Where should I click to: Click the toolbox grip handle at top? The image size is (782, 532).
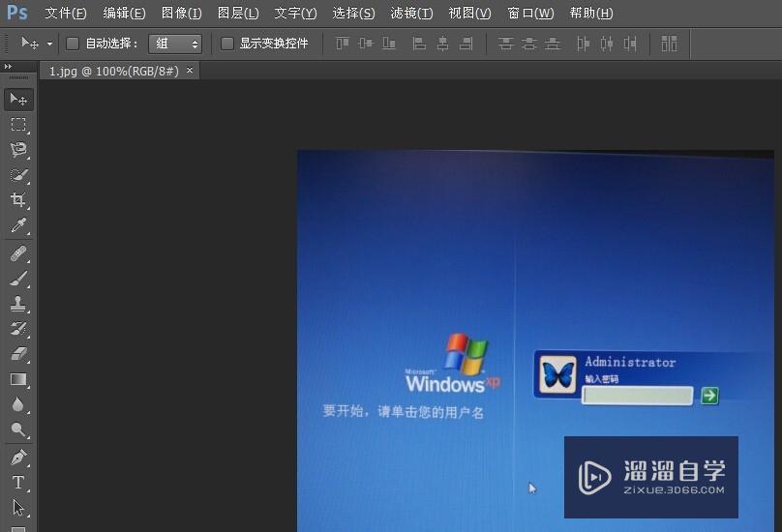coord(18,77)
